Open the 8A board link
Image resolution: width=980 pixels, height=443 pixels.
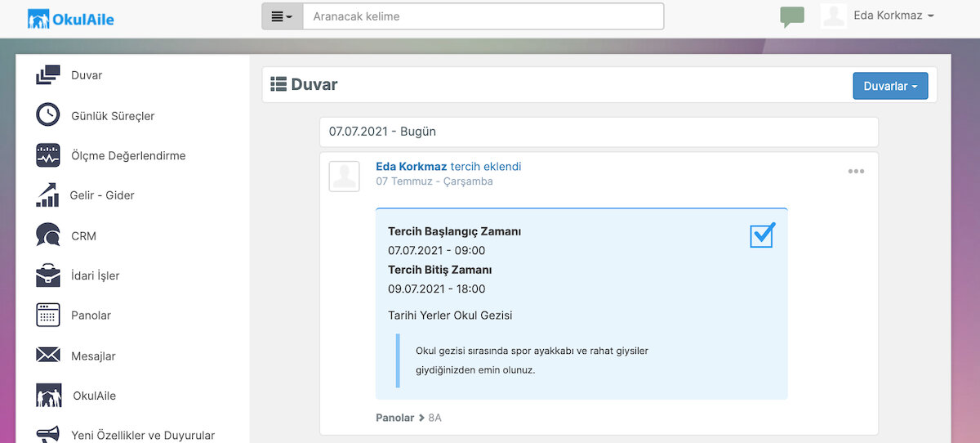pos(434,418)
